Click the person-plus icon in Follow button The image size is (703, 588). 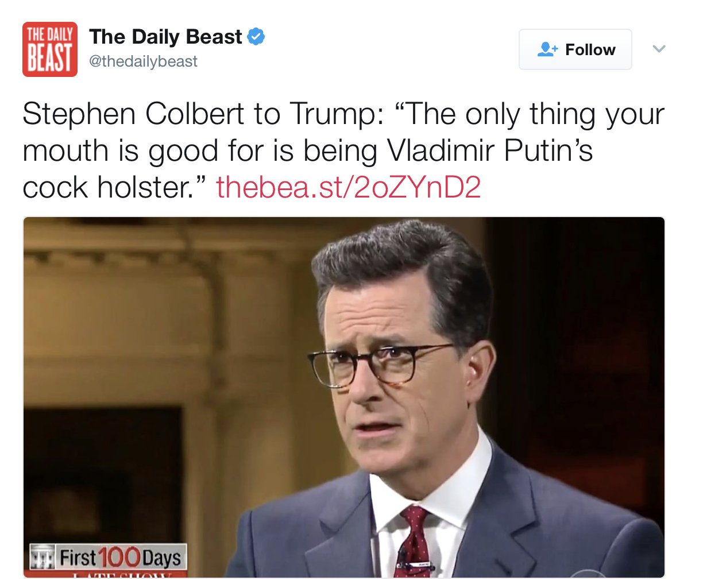click(547, 49)
